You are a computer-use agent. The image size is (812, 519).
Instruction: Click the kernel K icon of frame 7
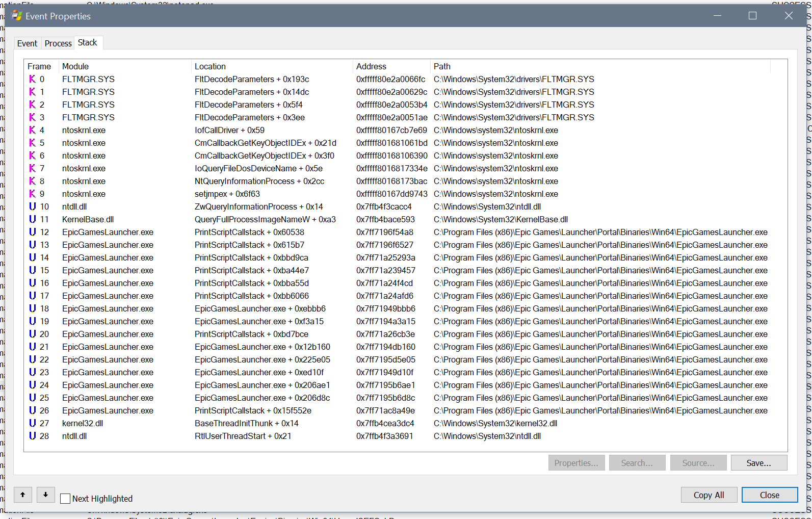tap(32, 168)
